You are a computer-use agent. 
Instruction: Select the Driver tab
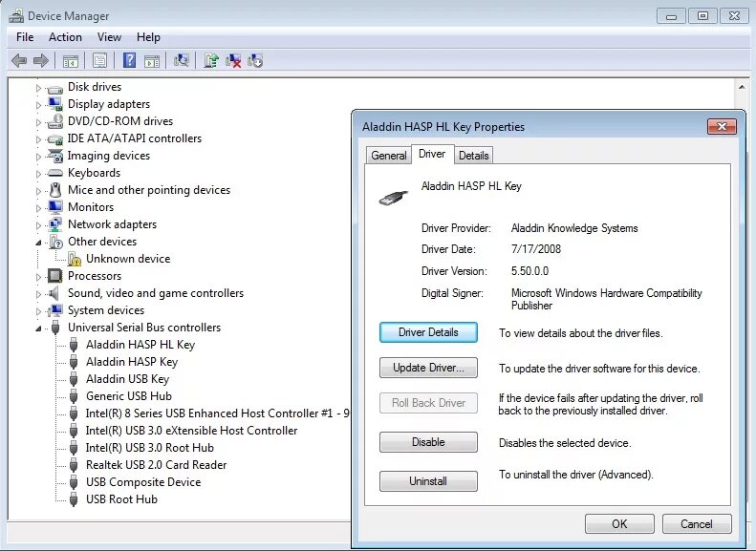pyautogui.click(x=432, y=154)
